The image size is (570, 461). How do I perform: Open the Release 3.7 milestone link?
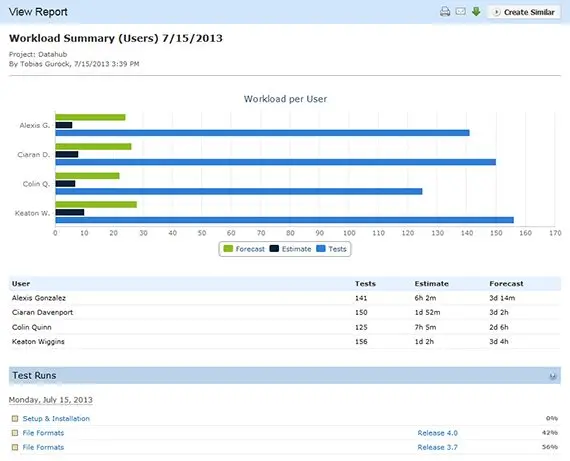coord(437,447)
